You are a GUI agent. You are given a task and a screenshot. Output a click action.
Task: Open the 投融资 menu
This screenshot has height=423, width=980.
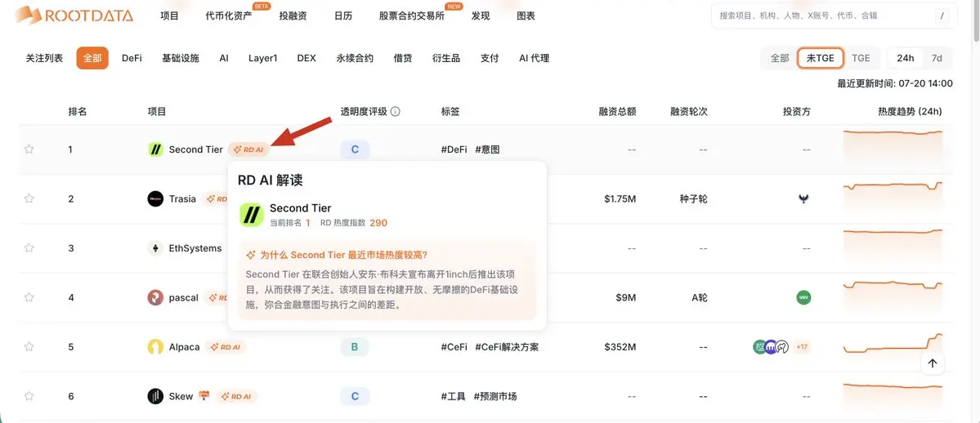tap(293, 16)
